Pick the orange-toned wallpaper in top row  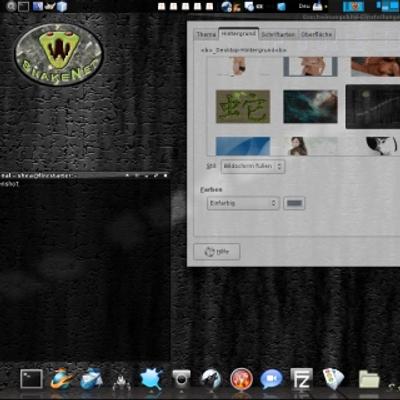tap(375, 66)
